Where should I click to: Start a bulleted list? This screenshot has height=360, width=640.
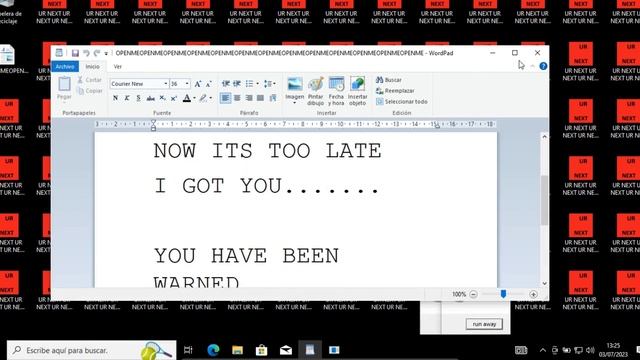point(249,84)
